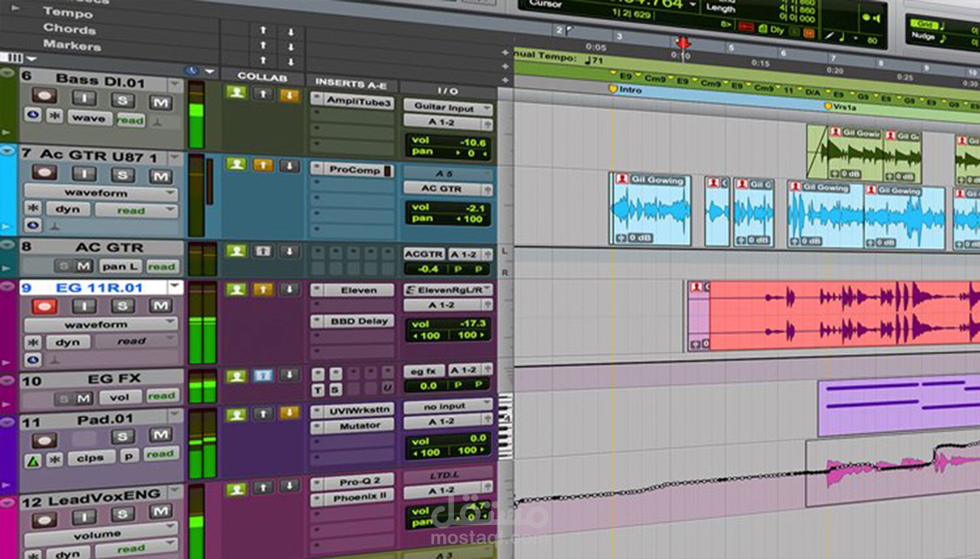Screen dimensions: 980x559
Task: Solo the EG 11R.01 track
Action: click(122, 305)
